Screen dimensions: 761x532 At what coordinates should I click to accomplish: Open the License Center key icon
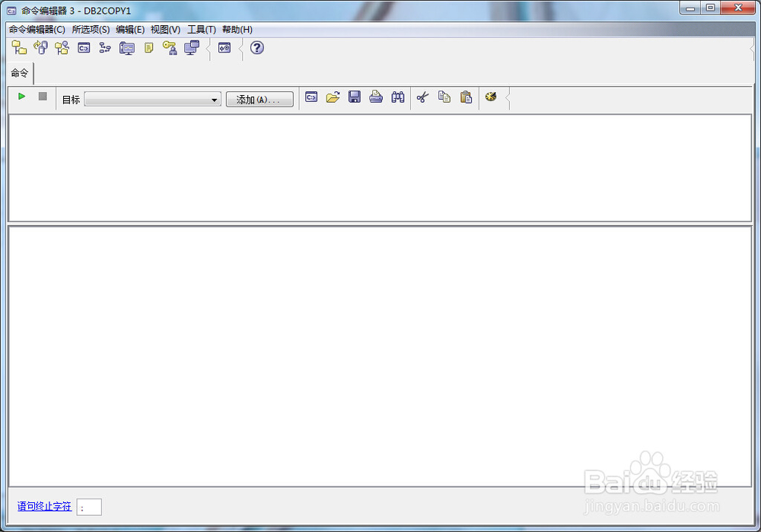tap(170, 48)
